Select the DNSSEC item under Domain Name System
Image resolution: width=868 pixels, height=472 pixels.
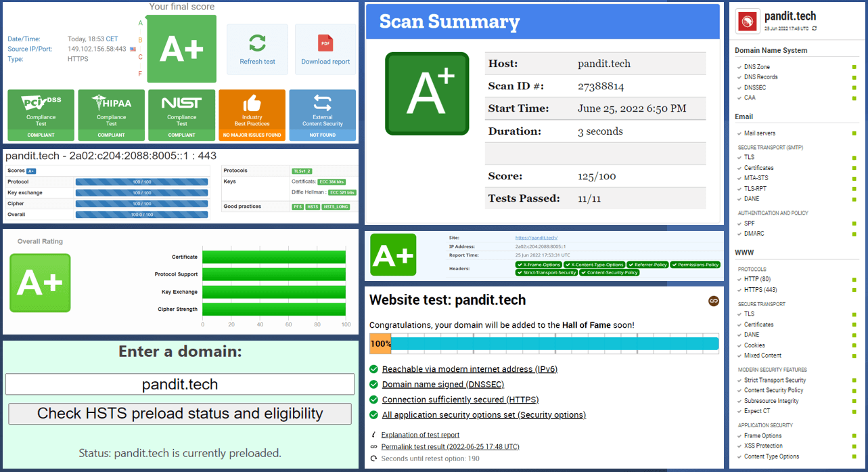click(x=755, y=87)
